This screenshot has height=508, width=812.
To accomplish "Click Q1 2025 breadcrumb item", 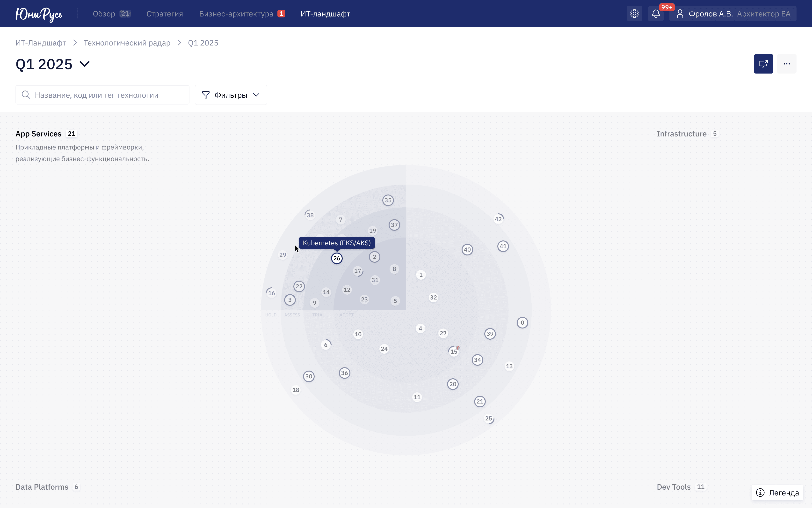I will (203, 43).
